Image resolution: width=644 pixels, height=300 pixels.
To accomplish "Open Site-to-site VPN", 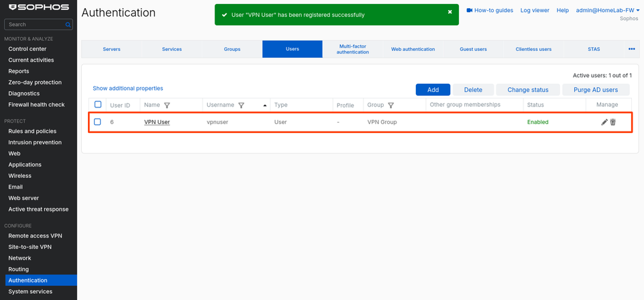I will point(30,247).
